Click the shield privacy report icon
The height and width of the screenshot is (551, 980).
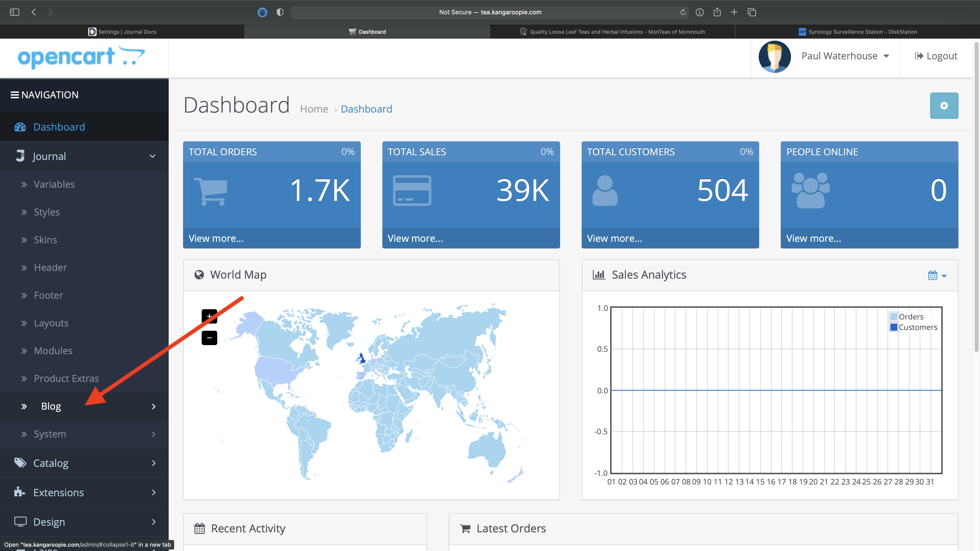[x=280, y=12]
